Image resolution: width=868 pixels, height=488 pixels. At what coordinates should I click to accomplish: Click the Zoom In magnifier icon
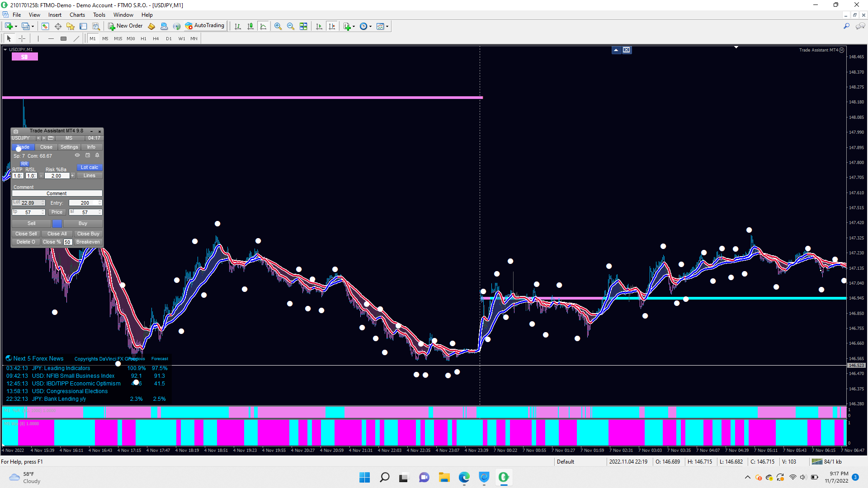278,26
